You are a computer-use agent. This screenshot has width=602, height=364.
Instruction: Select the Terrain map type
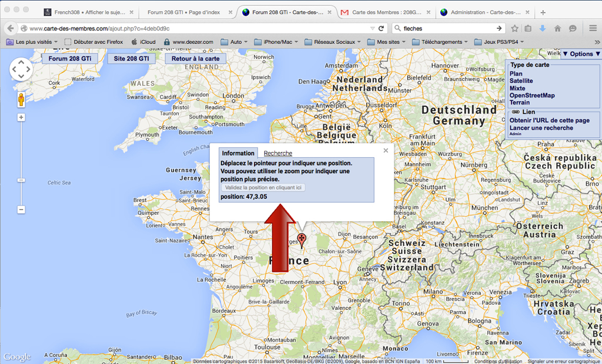(520, 102)
